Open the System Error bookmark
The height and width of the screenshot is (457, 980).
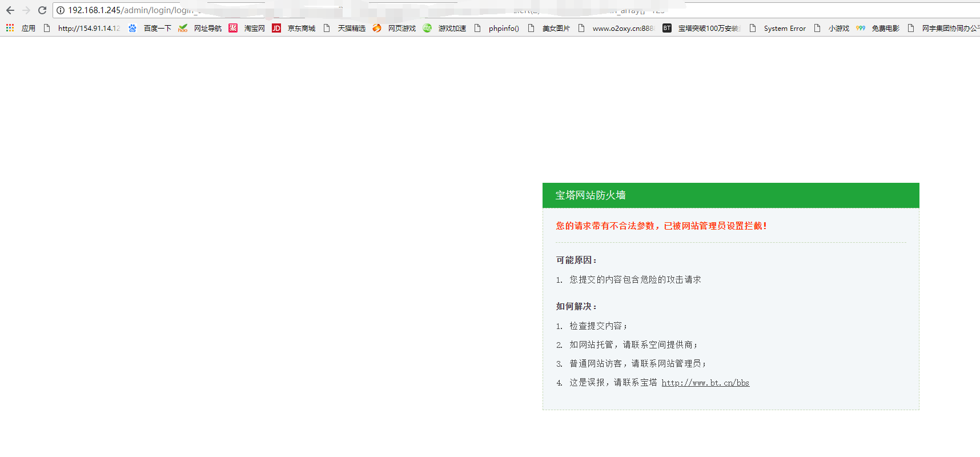[785, 28]
